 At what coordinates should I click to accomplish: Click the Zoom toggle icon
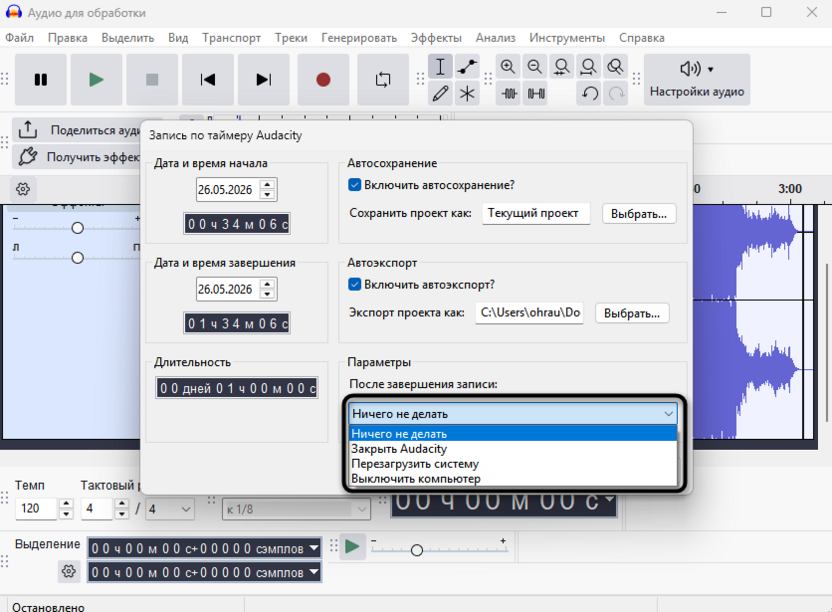[x=616, y=67]
